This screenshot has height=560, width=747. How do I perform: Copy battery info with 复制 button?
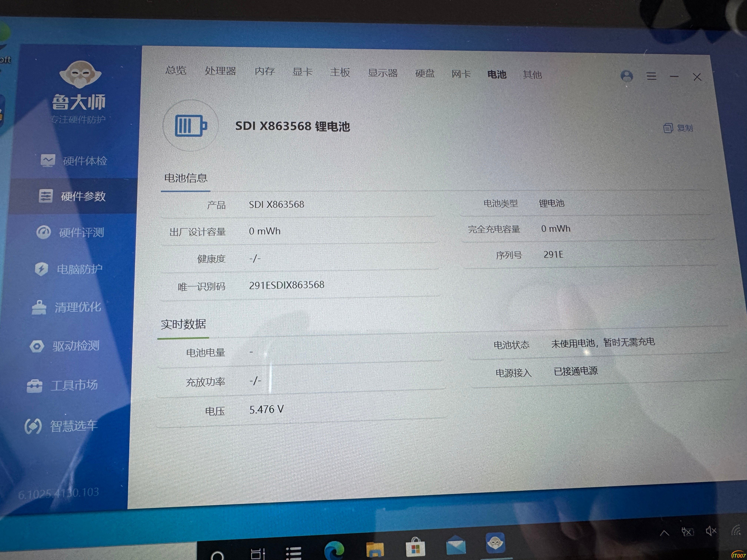coord(678,128)
